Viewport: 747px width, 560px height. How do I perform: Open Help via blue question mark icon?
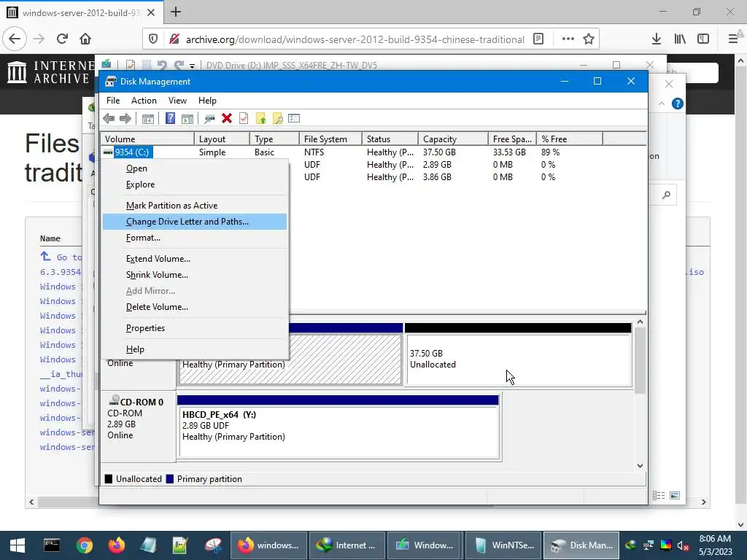pyautogui.click(x=170, y=119)
